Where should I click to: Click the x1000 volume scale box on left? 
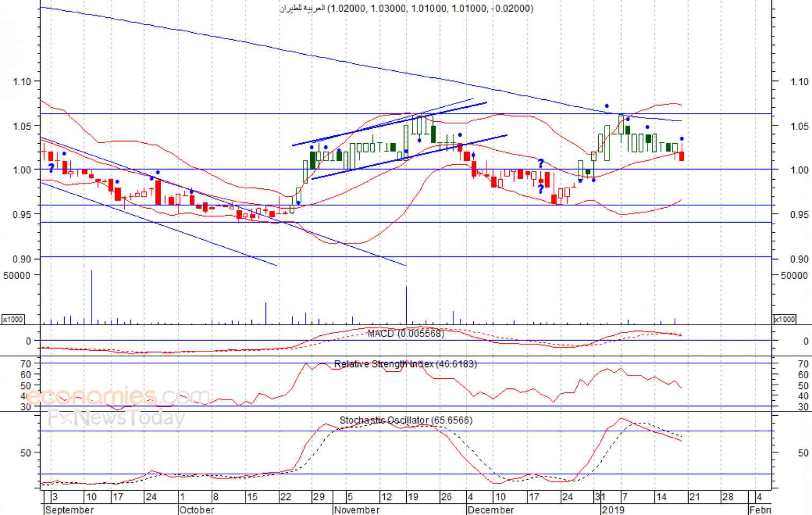[x=13, y=319]
